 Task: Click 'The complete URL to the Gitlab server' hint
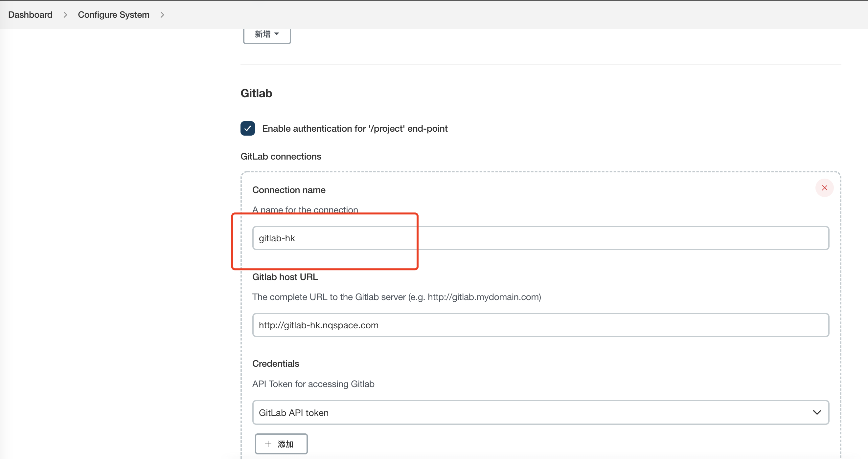tap(397, 297)
